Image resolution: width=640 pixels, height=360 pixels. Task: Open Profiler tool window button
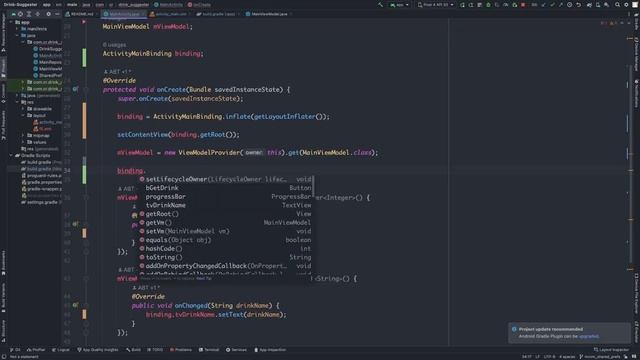(36, 350)
